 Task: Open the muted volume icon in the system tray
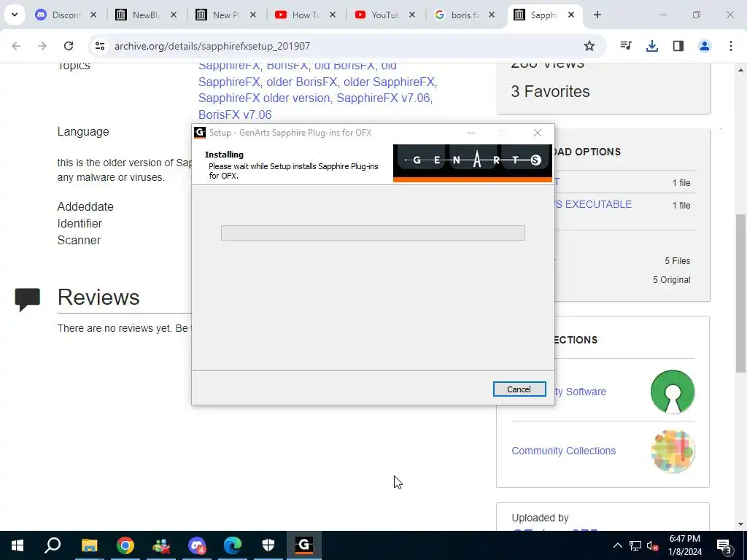[x=652, y=545]
